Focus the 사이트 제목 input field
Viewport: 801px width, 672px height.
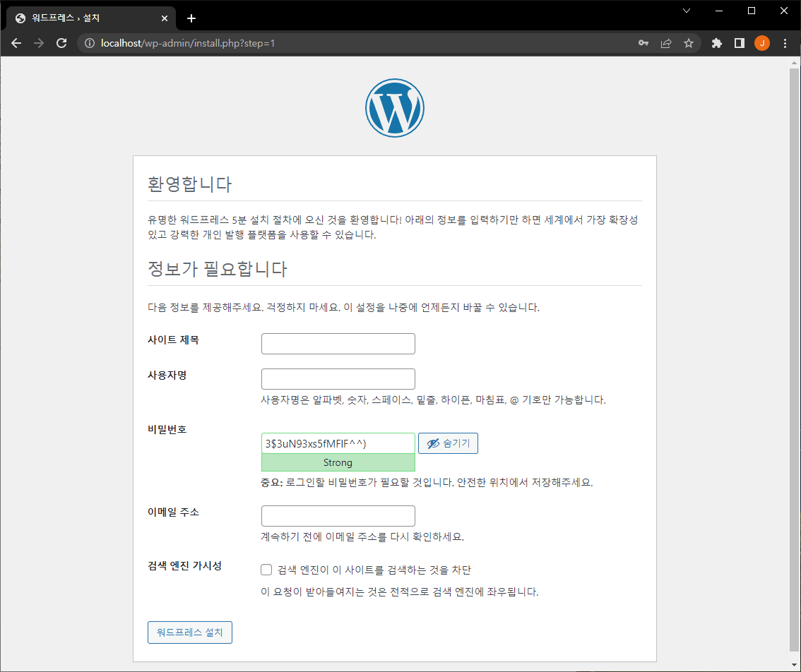tap(338, 344)
